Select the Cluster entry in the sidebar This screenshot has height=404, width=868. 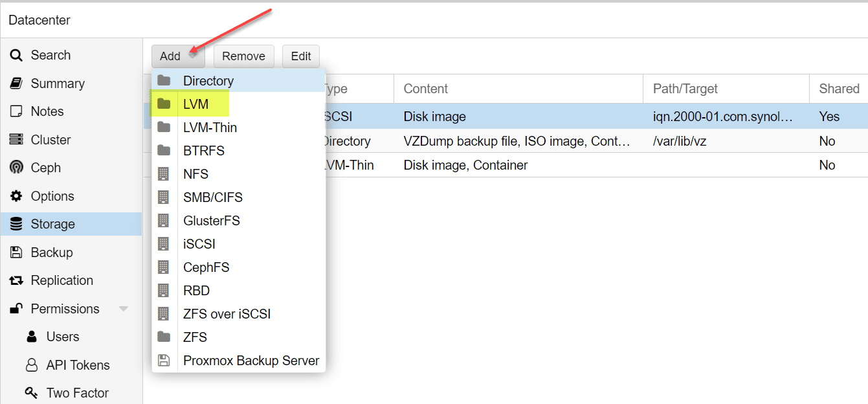(52, 139)
